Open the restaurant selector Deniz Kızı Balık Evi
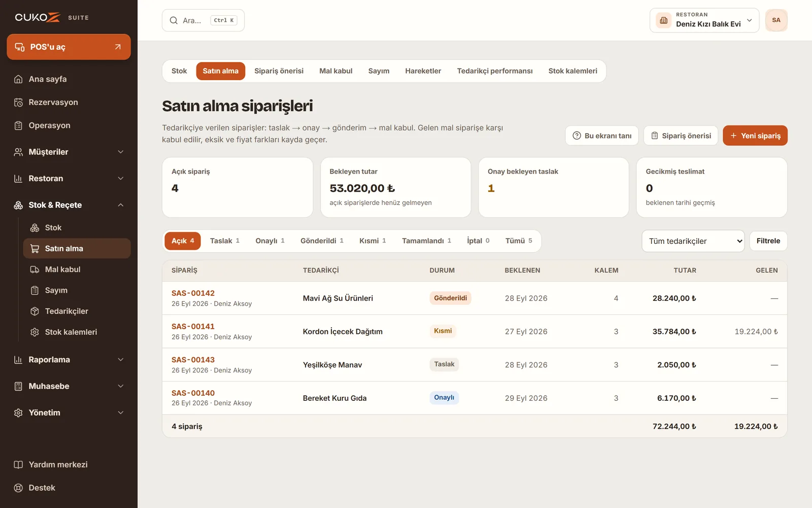The image size is (812, 508). pyautogui.click(x=704, y=20)
